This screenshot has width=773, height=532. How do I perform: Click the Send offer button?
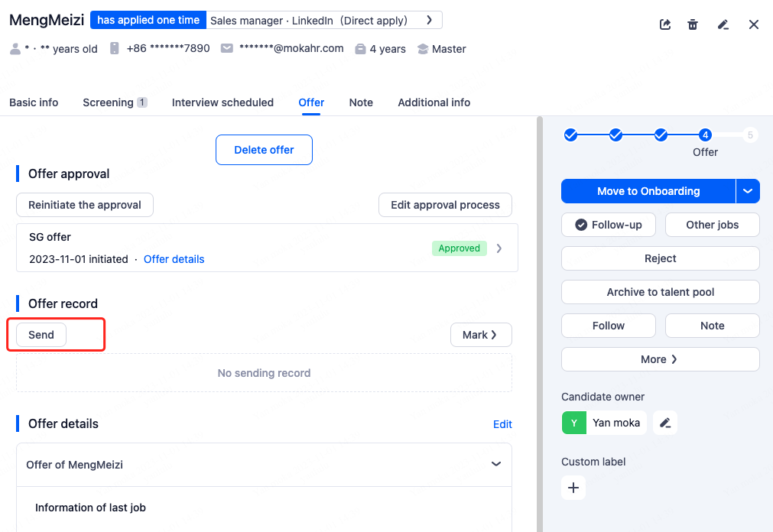41,335
